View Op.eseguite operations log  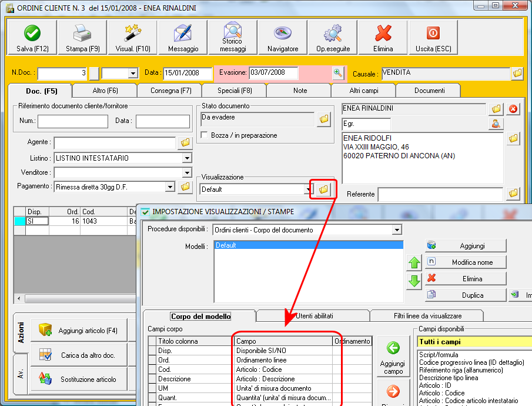[333, 38]
